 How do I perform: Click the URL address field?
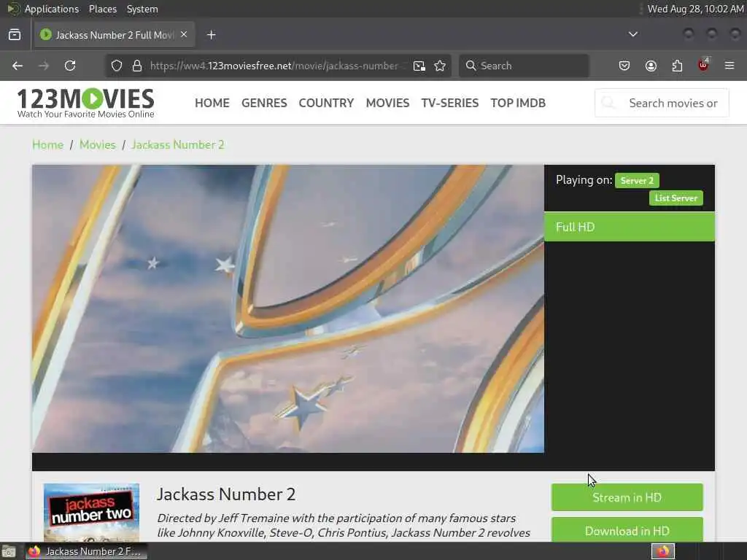(x=277, y=66)
